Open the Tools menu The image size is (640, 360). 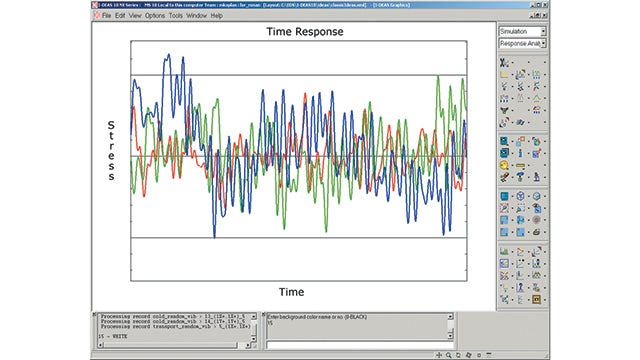pyautogui.click(x=176, y=16)
